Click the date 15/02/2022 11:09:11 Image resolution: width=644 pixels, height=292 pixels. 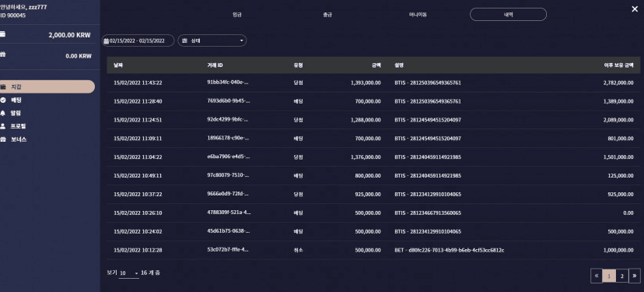(138, 139)
